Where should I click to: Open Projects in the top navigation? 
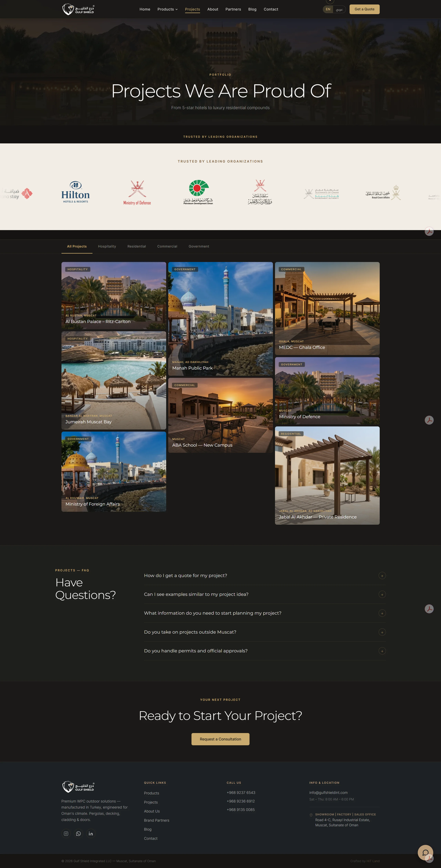coord(193,9)
